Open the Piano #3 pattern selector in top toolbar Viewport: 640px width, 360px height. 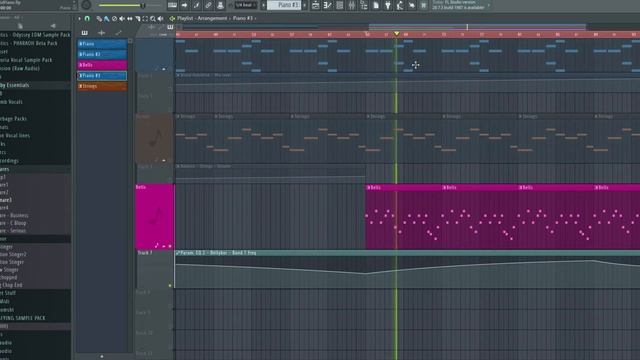tap(284, 5)
